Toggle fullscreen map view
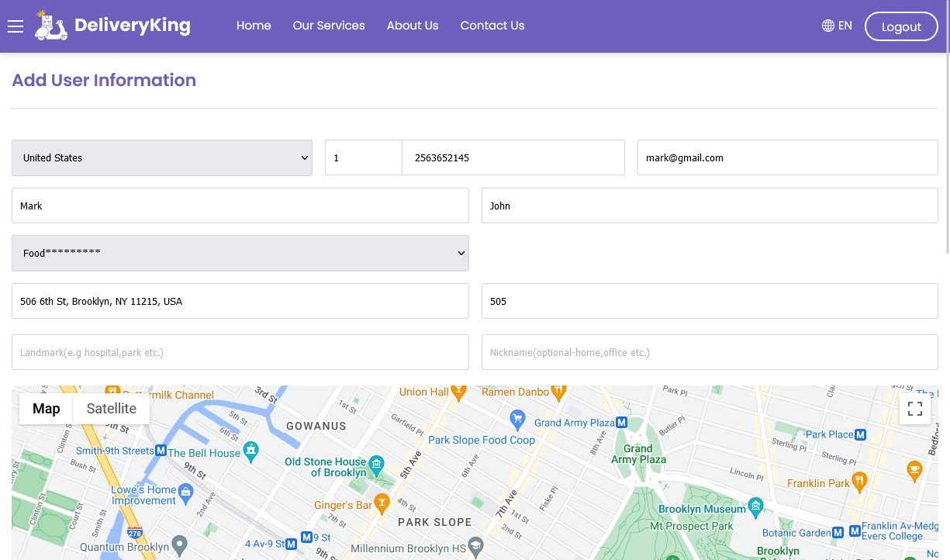 click(915, 409)
